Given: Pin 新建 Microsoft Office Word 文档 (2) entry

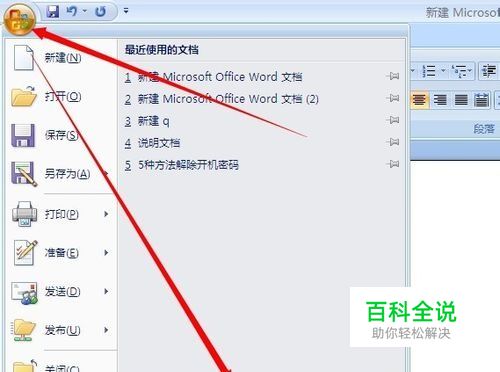Looking at the screenshot, I should coord(393,98).
